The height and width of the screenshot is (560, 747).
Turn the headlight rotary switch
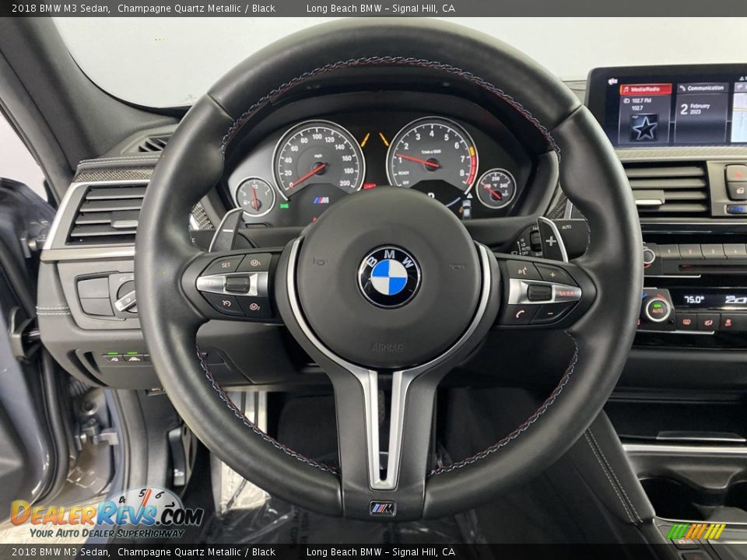pyautogui.click(x=126, y=296)
